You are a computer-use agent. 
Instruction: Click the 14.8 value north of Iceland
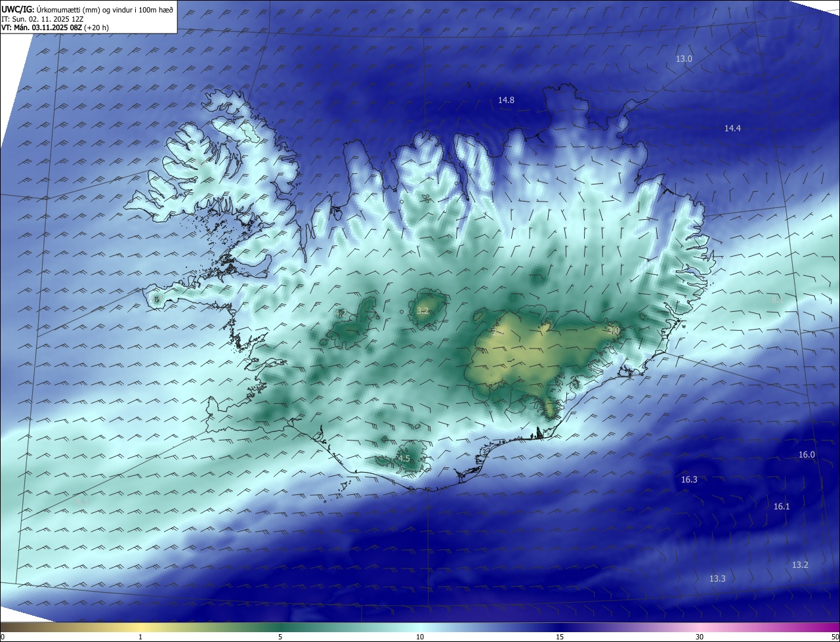coord(506,100)
